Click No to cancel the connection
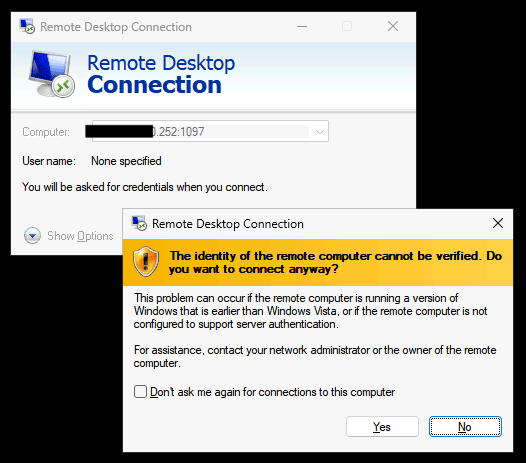Image resolution: width=526 pixels, height=463 pixels. pos(465,426)
